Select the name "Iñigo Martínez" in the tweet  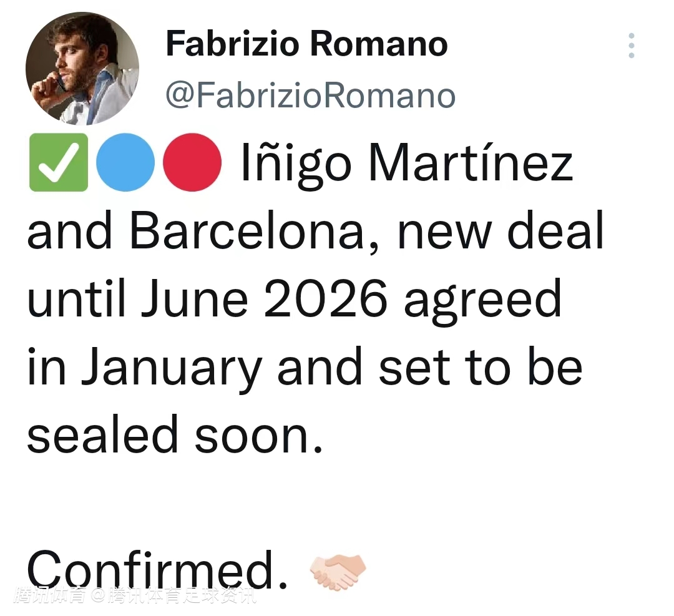pyautogui.click(x=406, y=164)
